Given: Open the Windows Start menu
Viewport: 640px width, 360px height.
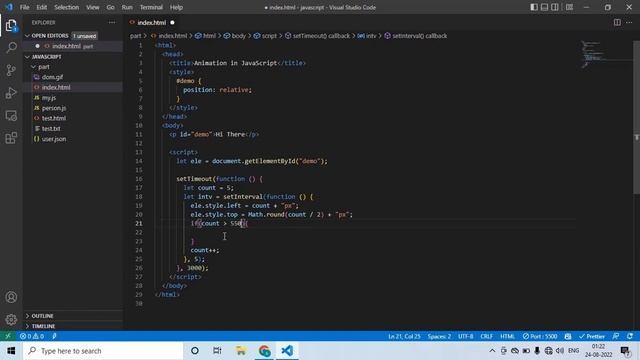Looking at the screenshot, I should coord(11,351).
